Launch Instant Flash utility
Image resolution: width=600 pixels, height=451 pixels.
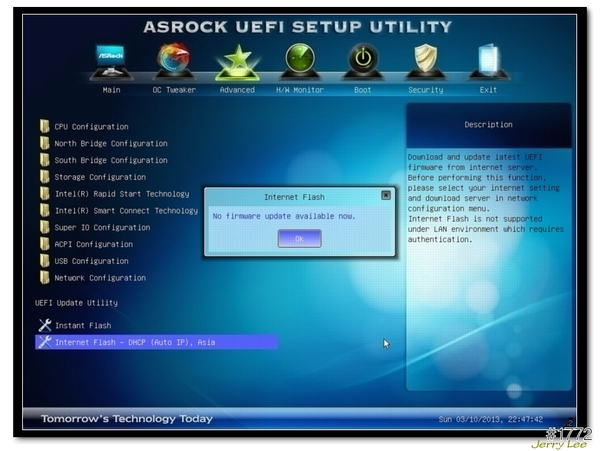[x=83, y=326]
